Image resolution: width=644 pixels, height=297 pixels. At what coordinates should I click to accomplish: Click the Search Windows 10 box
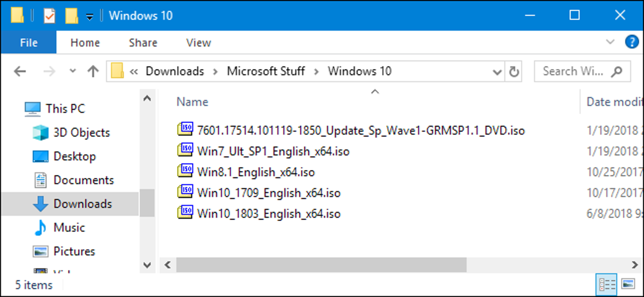[575, 71]
